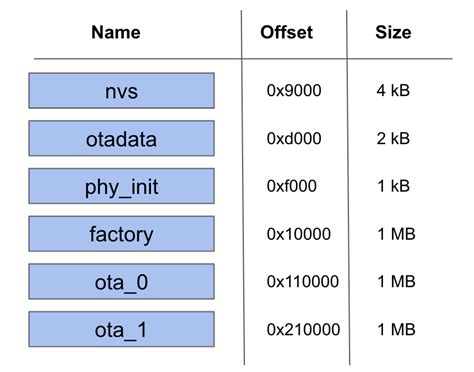This screenshot has width=474, height=372.
Task: Select the ota_1 partition block
Action: tap(121, 329)
